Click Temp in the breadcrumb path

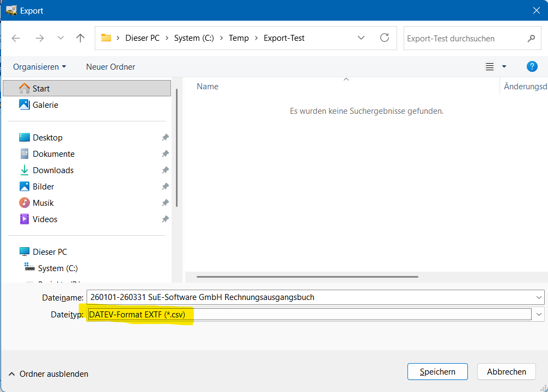point(239,38)
